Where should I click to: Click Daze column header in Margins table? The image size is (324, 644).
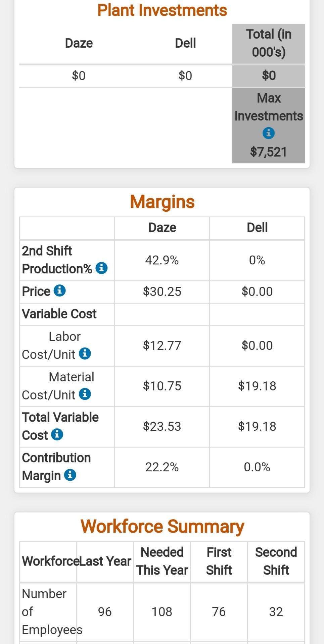[x=162, y=228]
